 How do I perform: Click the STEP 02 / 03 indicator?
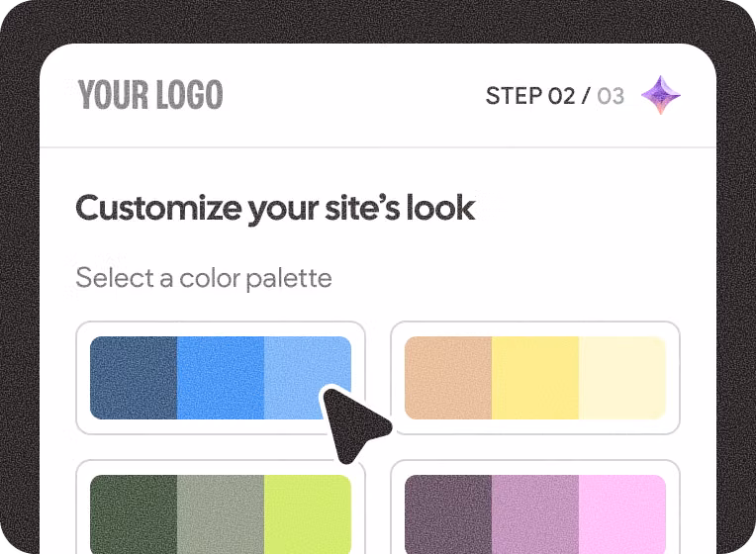coord(554,96)
